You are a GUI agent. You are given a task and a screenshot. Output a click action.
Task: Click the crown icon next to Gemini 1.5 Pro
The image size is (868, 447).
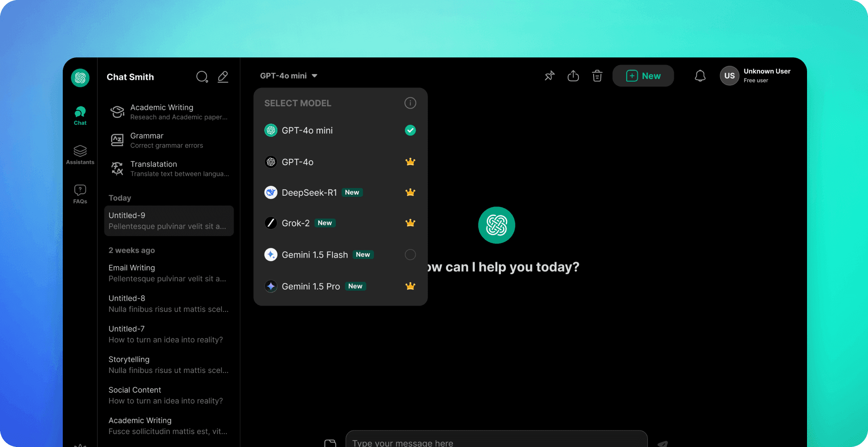410,286
